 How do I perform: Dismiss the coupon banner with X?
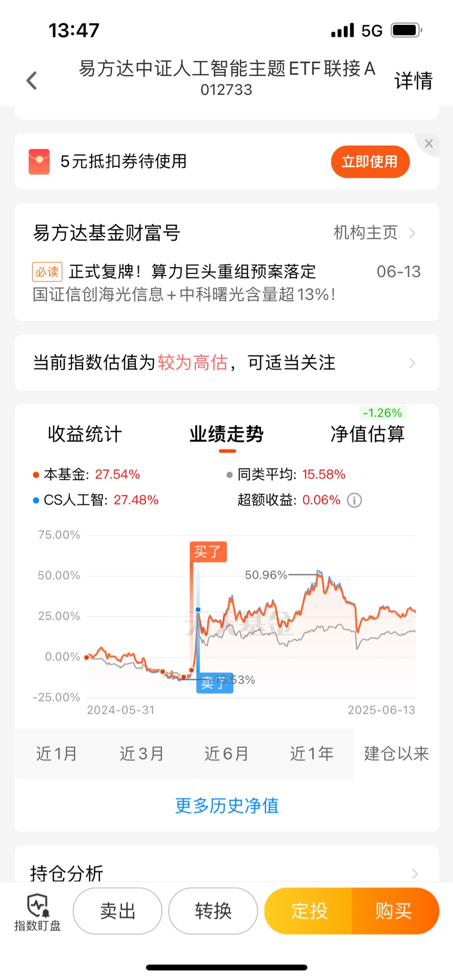tap(429, 144)
